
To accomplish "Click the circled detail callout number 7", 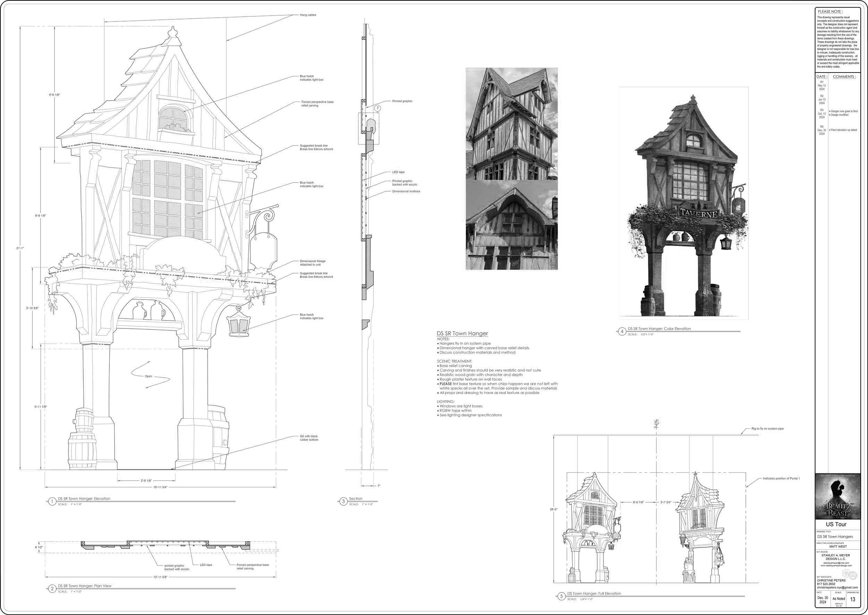I will (377, 108).
